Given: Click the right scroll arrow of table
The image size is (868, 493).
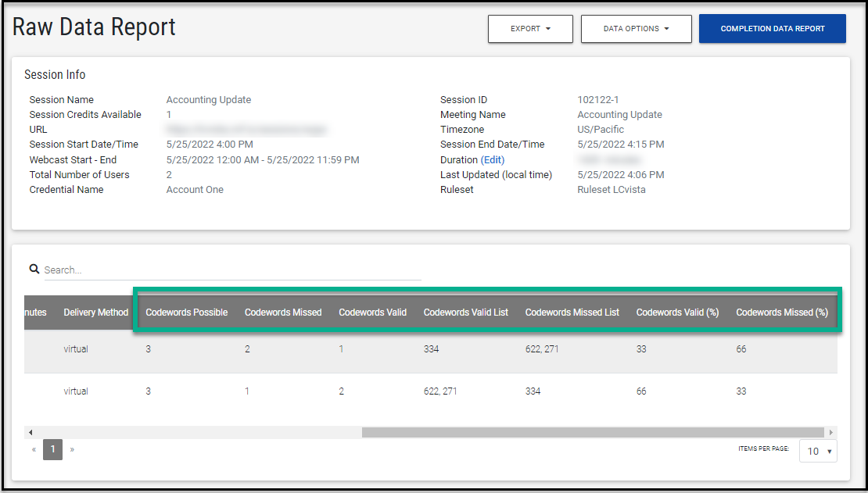Looking at the screenshot, I should tap(831, 432).
